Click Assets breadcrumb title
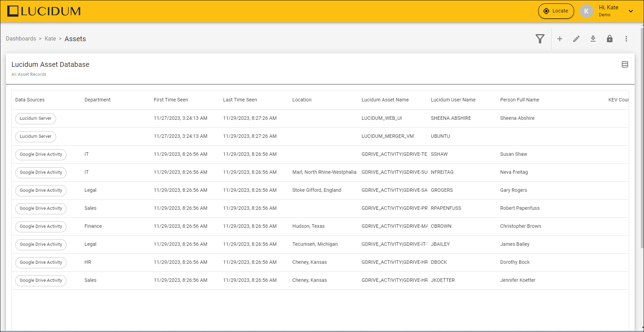The image size is (644, 332). (75, 39)
